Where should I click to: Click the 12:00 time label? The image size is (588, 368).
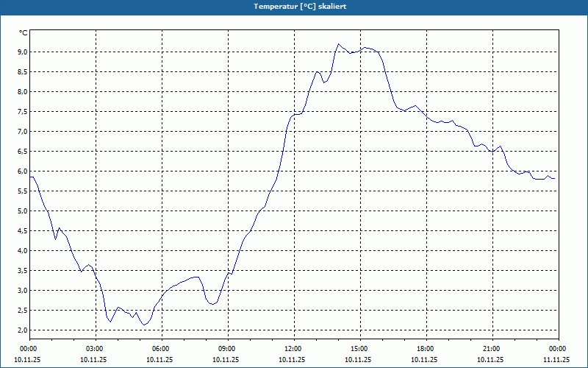click(292, 349)
